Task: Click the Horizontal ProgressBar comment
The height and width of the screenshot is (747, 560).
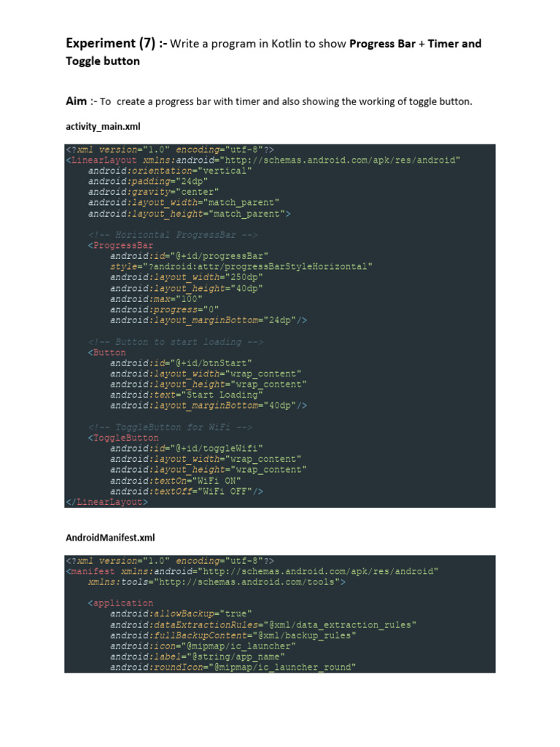Action: coord(173,235)
